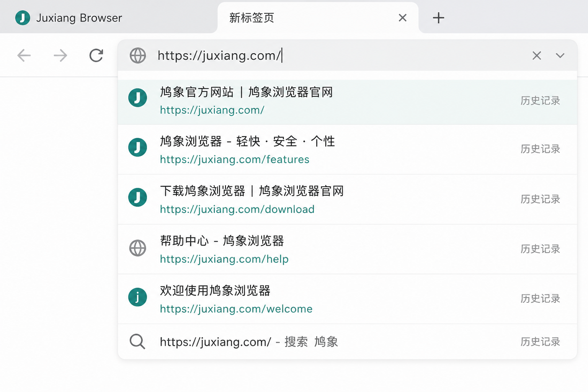The height and width of the screenshot is (392, 588).
Task: Click the Juxiang Browser logo icon
Action: pos(23,18)
